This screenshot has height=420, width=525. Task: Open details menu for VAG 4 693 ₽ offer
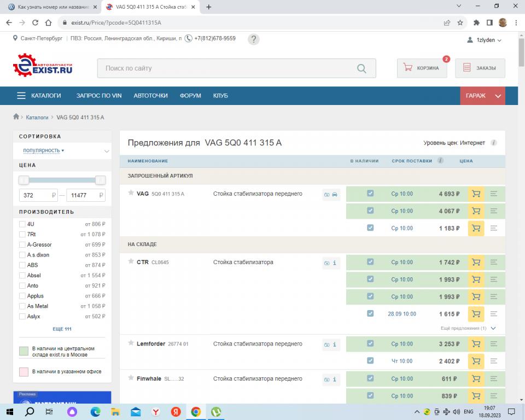493,194
